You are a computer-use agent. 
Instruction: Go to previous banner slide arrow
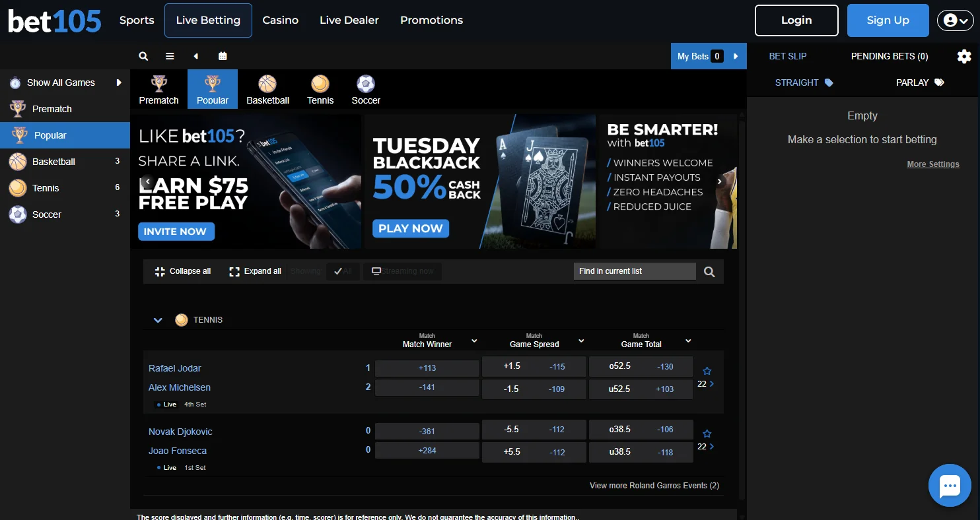148,181
